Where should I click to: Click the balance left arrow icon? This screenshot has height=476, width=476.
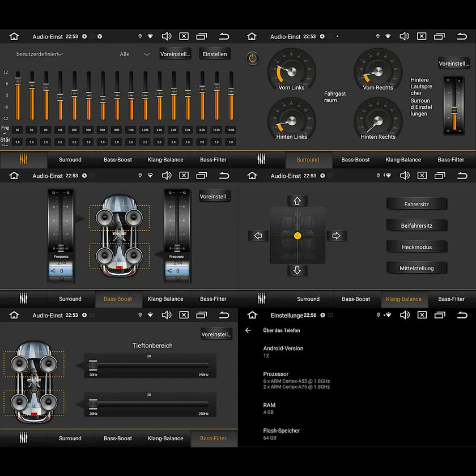(258, 236)
